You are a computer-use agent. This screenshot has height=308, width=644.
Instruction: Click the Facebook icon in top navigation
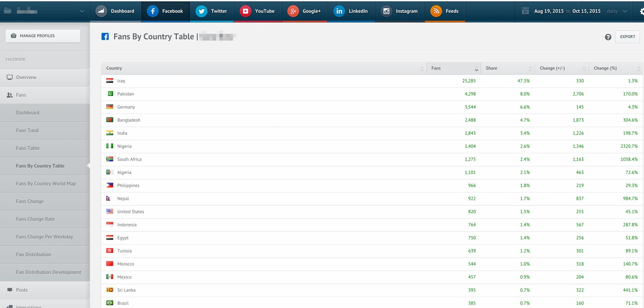point(153,11)
